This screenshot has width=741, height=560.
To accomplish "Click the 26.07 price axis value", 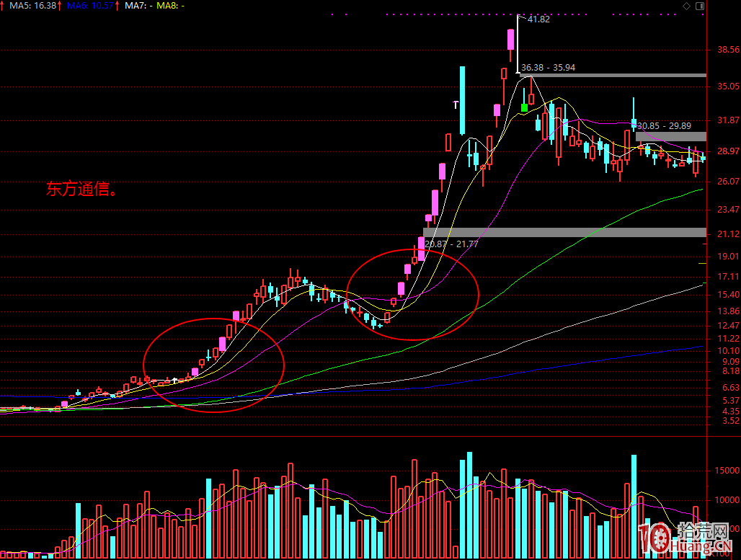I will pyautogui.click(x=728, y=182).
